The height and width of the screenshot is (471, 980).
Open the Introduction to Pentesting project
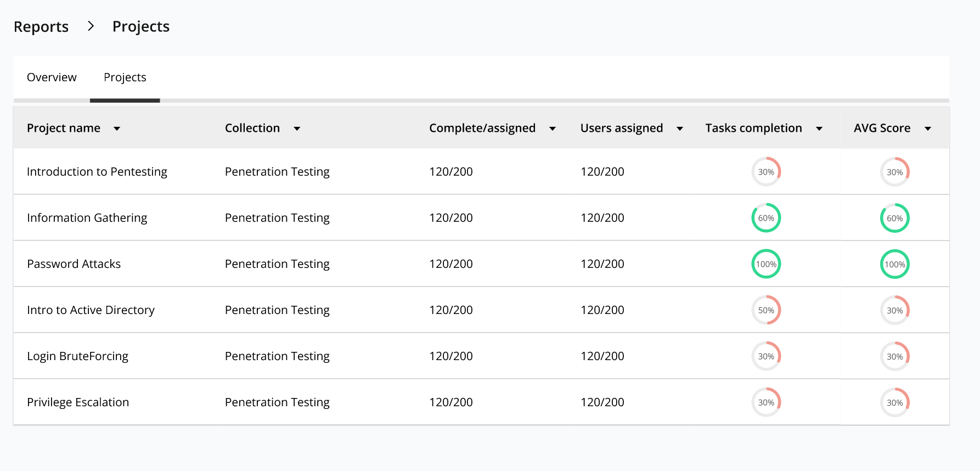click(97, 172)
